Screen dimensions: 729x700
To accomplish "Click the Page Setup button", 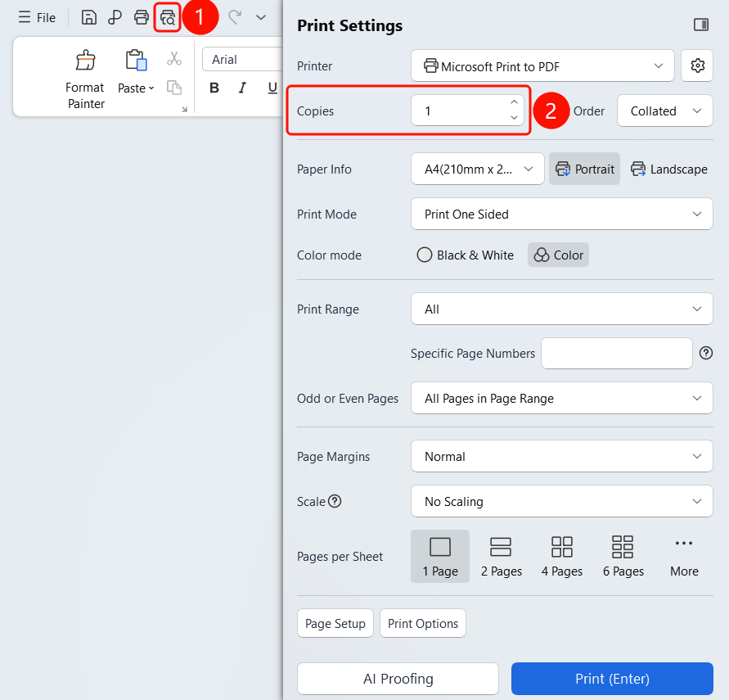I will pos(335,623).
